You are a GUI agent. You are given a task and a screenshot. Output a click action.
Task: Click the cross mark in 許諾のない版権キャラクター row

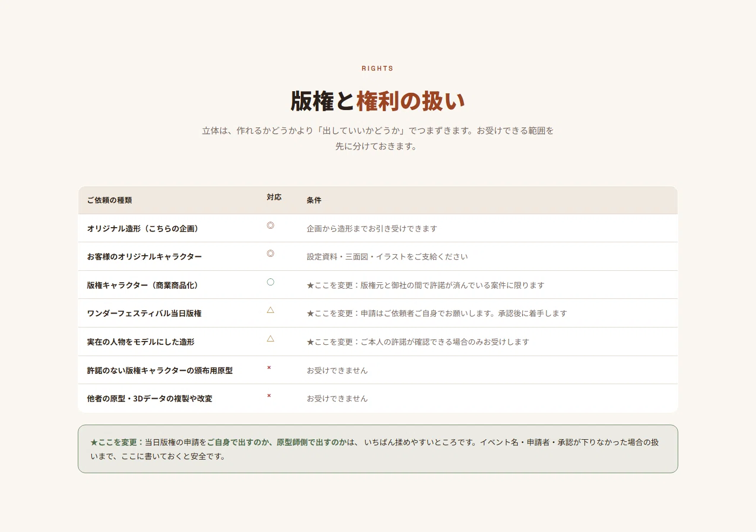coord(269,367)
